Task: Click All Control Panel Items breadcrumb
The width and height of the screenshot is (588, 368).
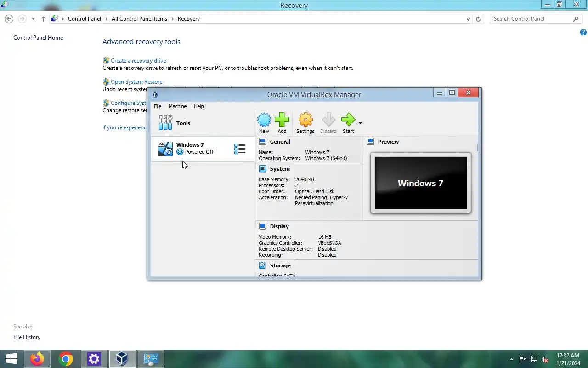Action: (x=139, y=19)
